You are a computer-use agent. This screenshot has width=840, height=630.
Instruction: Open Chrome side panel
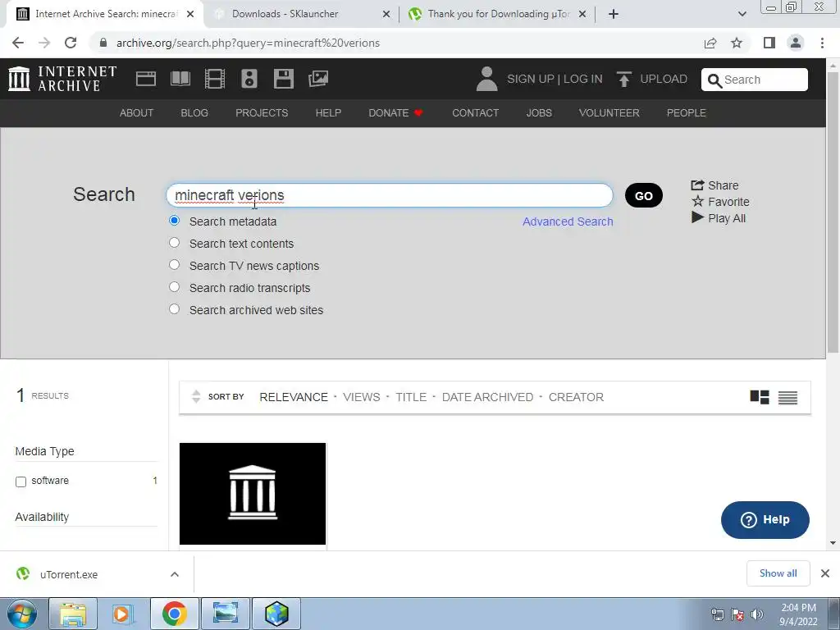pyautogui.click(x=769, y=43)
